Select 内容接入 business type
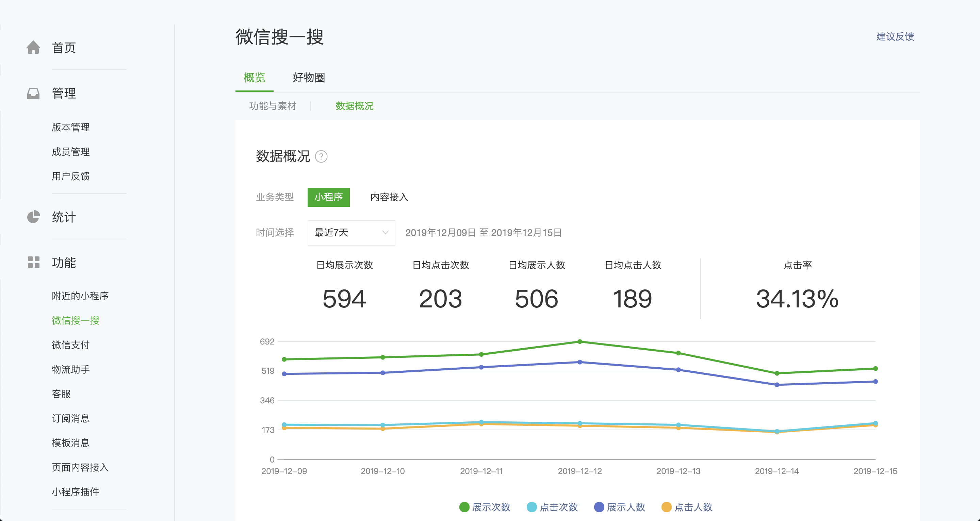The width and height of the screenshot is (980, 521). click(389, 197)
